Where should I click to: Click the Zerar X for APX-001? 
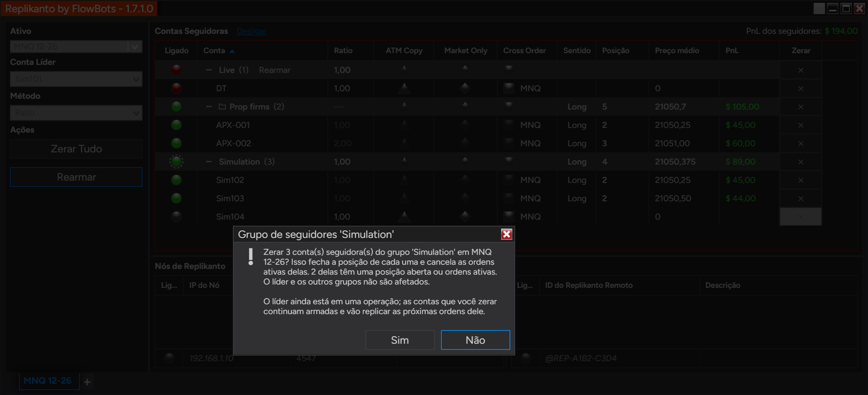801,125
